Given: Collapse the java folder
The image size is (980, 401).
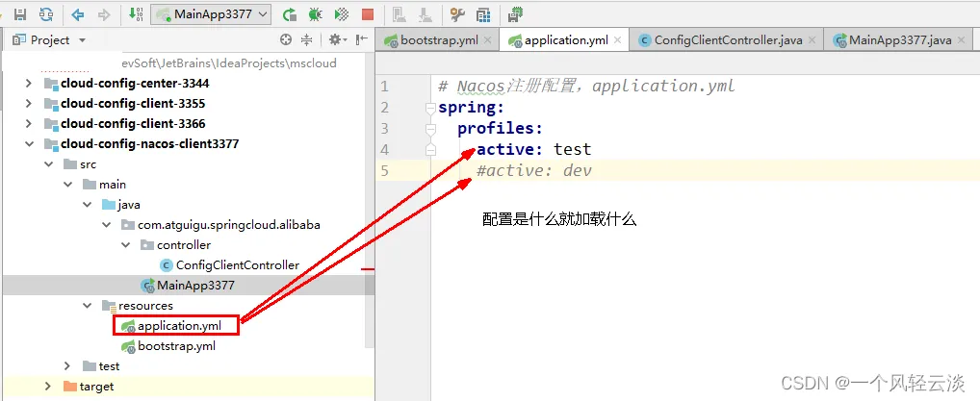Looking at the screenshot, I should [x=87, y=204].
